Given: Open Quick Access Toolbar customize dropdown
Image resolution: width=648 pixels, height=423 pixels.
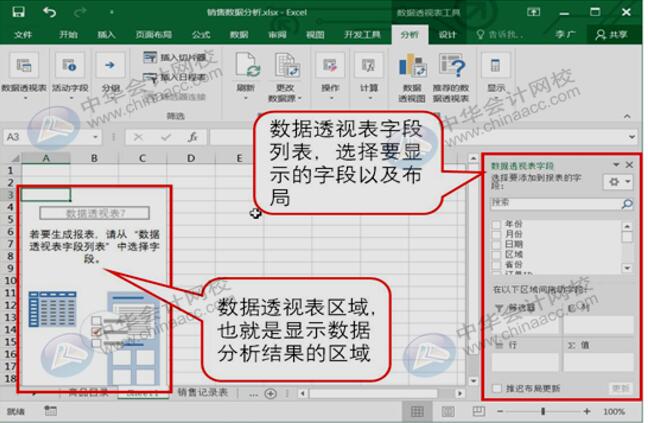Looking at the screenshot, I should [x=111, y=12].
